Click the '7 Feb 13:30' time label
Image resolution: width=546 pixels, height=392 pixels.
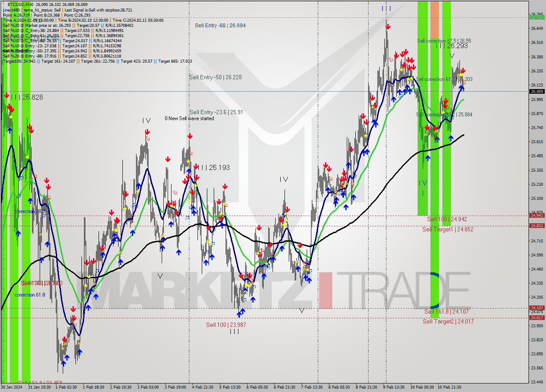pyautogui.click(x=312, y=387)
